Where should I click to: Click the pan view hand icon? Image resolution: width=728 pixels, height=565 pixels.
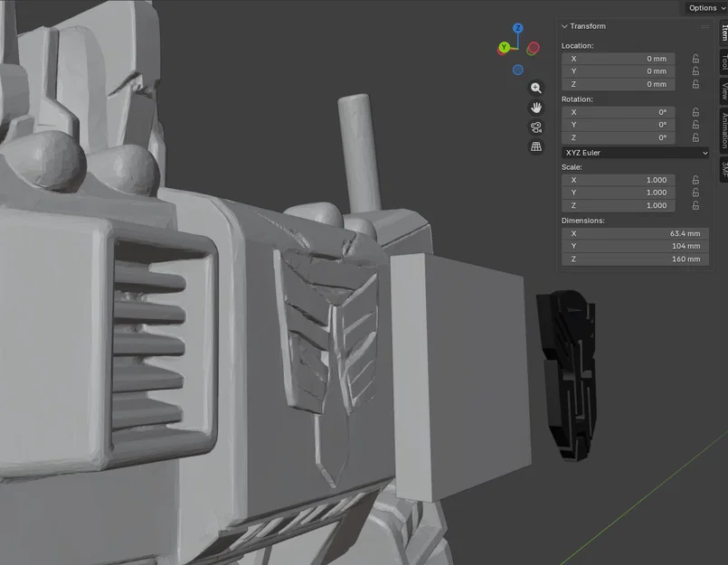tap(535, 108)
